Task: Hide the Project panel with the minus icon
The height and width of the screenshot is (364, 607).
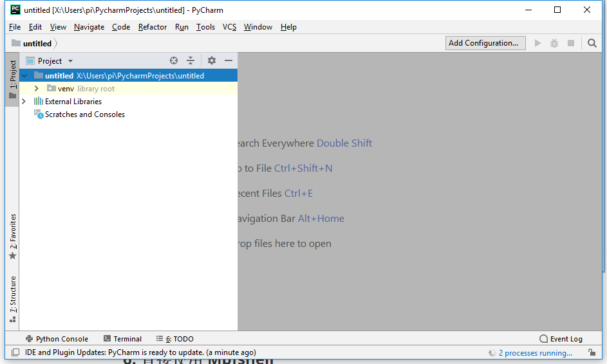Action: (229, 60)
